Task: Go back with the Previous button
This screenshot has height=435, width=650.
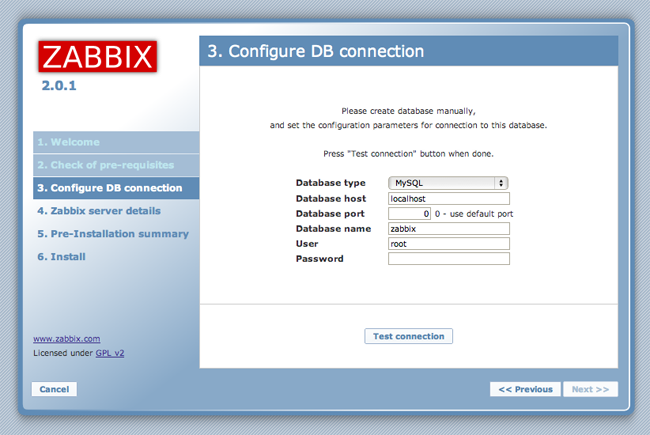Action: coord(525,389)
